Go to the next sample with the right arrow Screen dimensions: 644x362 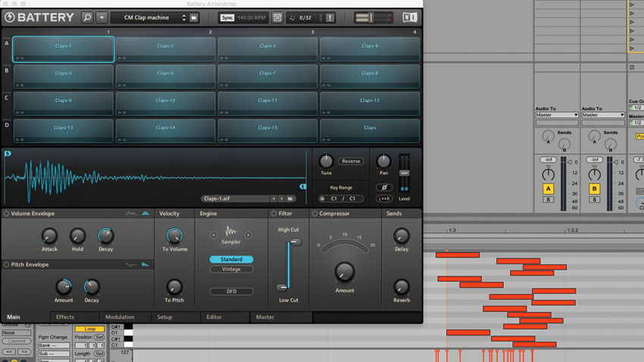282,198
